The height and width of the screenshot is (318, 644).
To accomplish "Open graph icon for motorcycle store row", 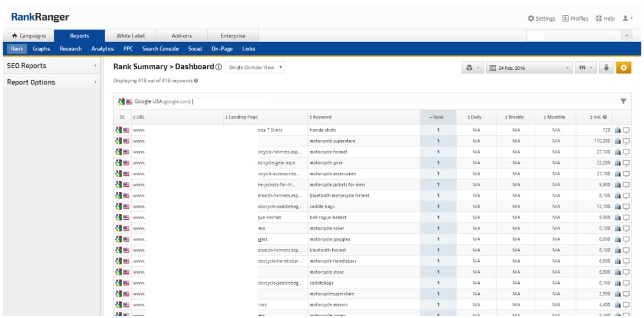I will (618, 272).
